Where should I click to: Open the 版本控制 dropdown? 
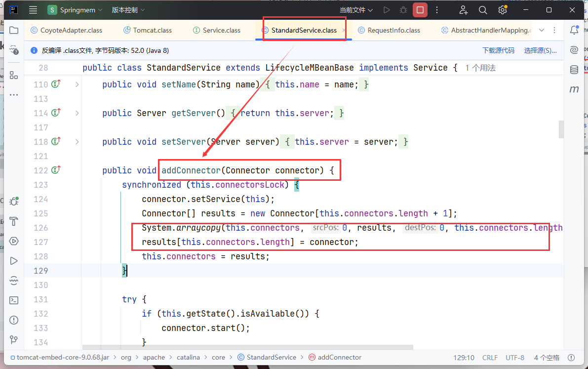pos(128,10)
